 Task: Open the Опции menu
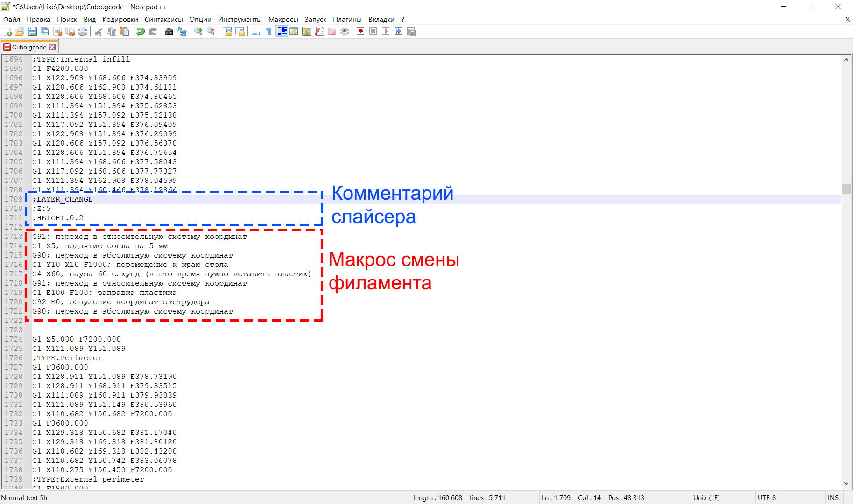click(200, 20)
